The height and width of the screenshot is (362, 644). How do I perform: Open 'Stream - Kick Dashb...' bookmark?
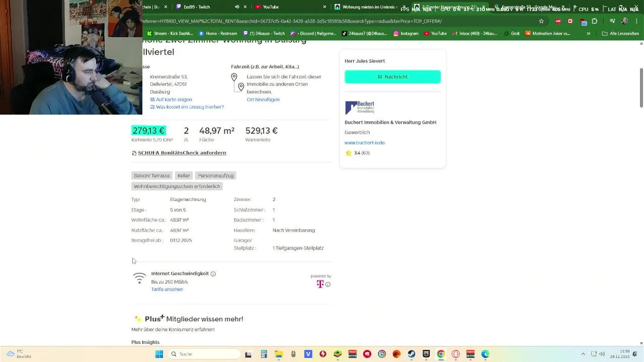pyautogui.click(x=170, y=34)
